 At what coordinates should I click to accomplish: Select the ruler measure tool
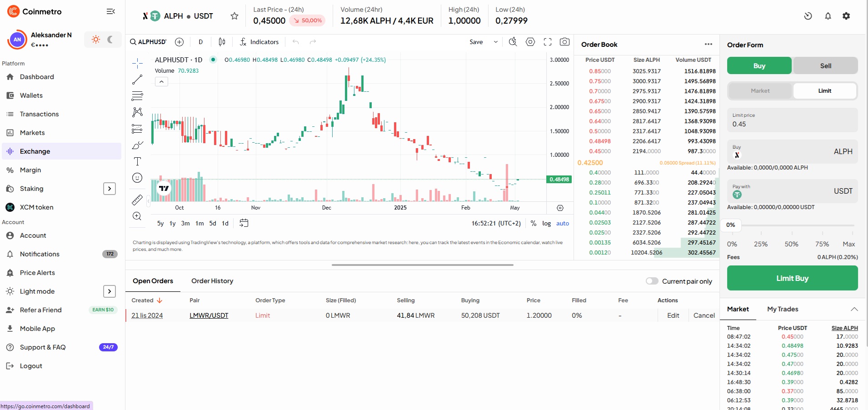tap(137, 200)
